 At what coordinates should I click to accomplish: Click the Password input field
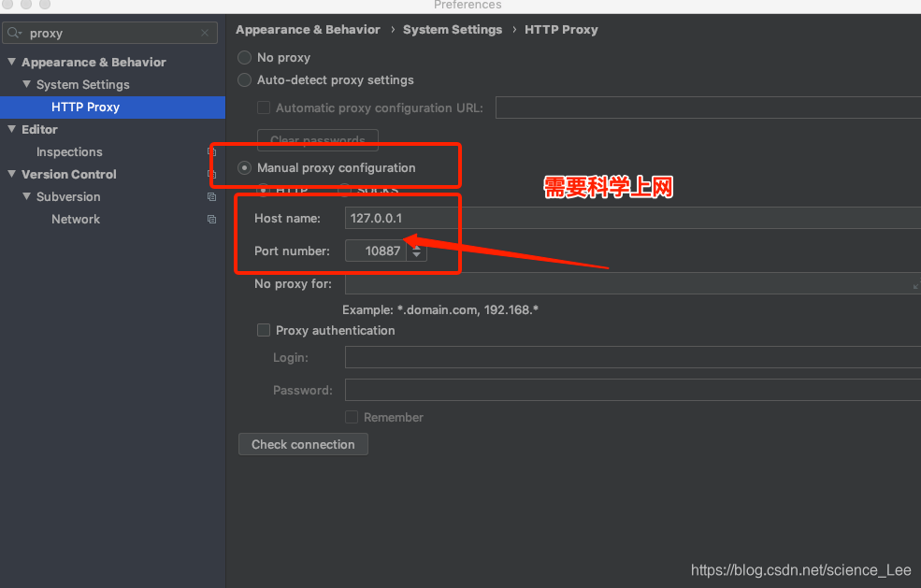(x=633, y=390)
